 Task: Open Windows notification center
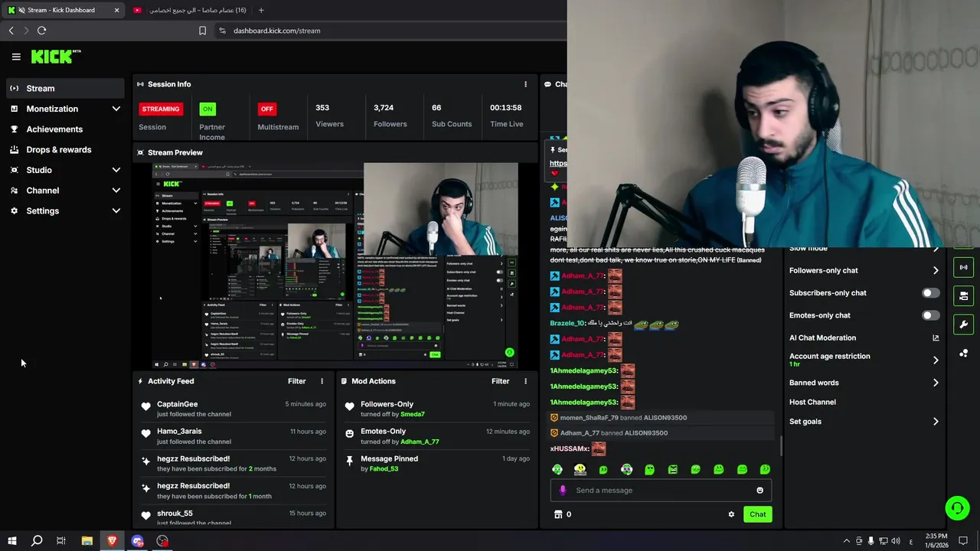pos(964,541)
